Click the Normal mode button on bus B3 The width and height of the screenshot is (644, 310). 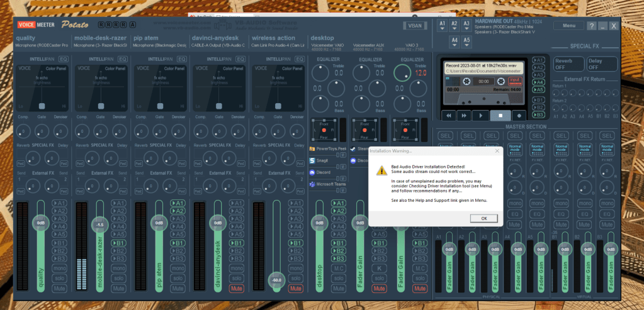click(606, 148)
